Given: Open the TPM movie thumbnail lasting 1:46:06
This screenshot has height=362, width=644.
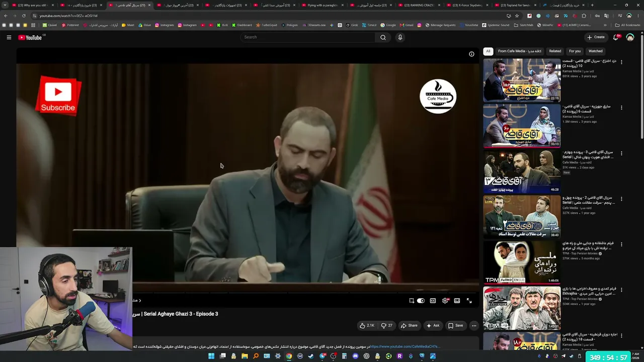Looking at the screenshot, I should (x=522, y=262).
